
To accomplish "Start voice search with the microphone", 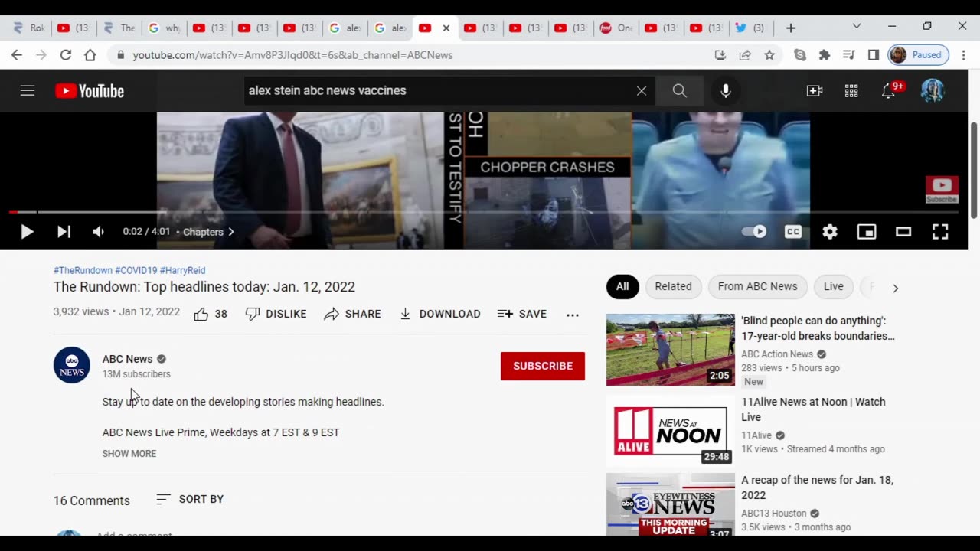I will (x=726, y=90).
